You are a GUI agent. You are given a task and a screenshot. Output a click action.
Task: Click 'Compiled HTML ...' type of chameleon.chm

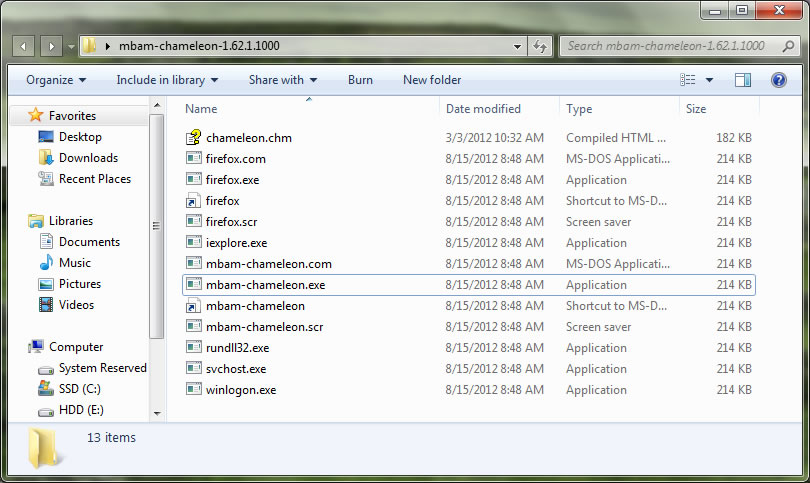click(x=616, y=138)
